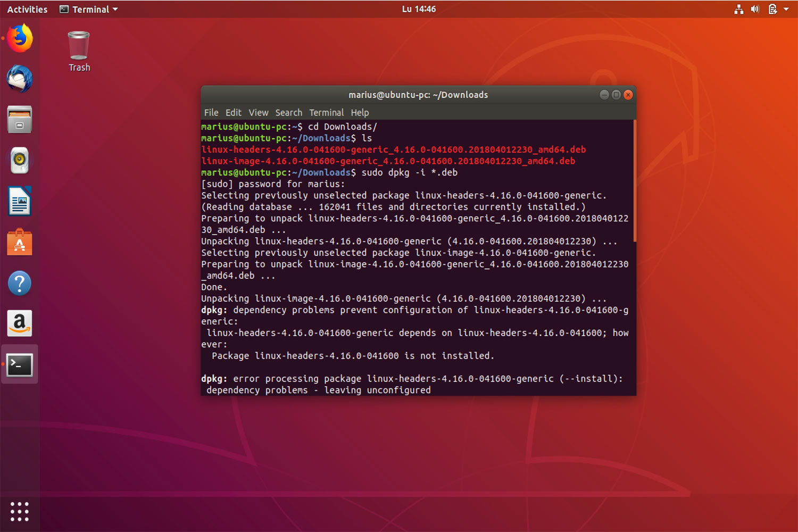This screenshot has height=532, width=798.
Task: Open Ubuntu Software center
Action: click(x=20, y=242)
